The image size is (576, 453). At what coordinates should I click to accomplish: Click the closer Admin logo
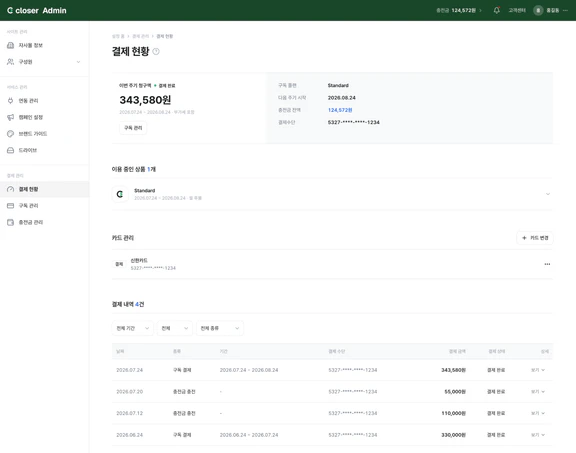37,10
